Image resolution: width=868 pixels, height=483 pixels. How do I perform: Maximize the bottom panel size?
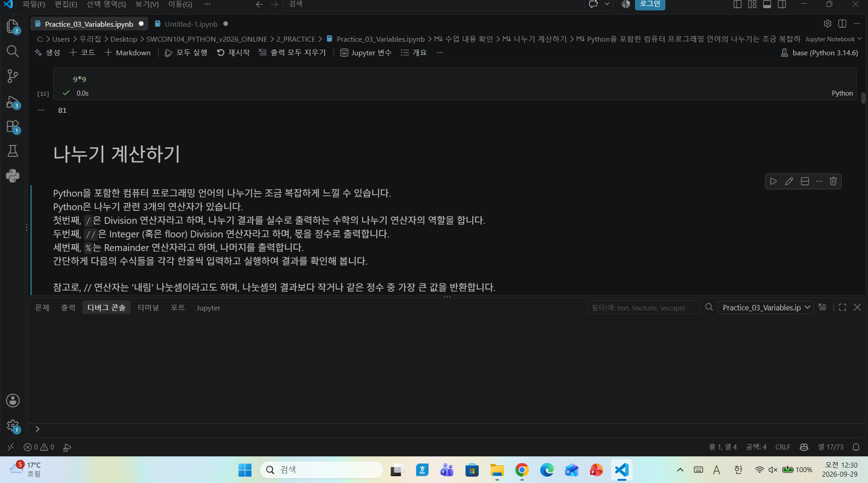[x=843, y=307]
